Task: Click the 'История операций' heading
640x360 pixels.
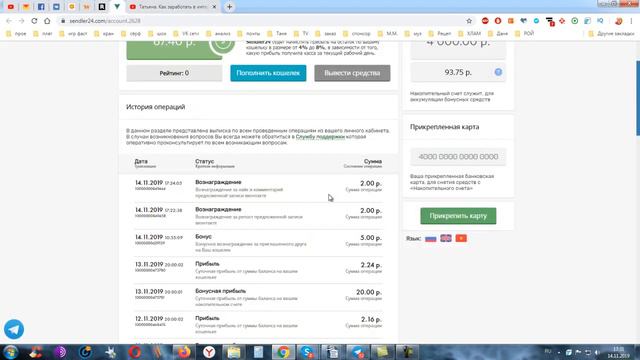Action: point(156,107)
